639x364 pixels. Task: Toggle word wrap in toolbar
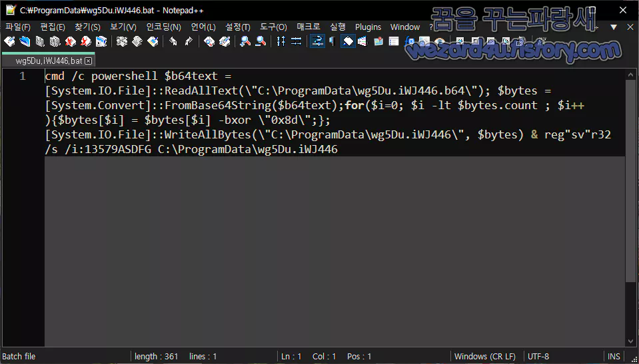tap(317, 41)
